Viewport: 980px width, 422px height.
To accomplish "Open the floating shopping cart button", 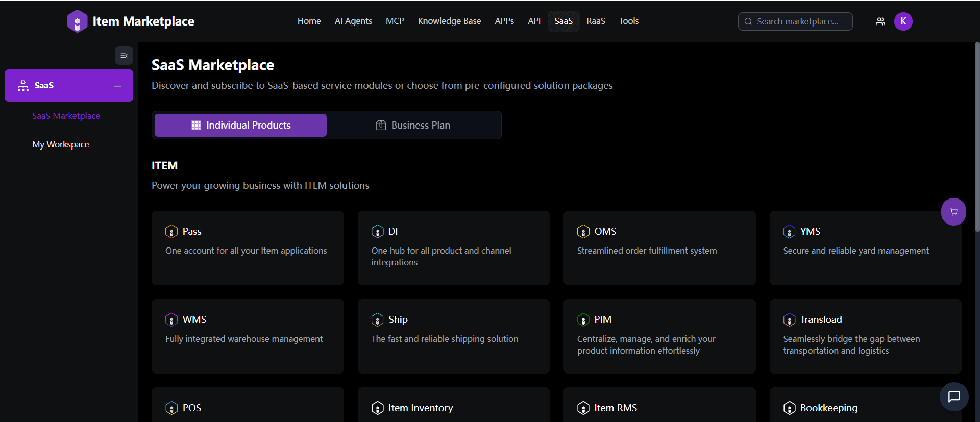I will (x=953, y=212).
